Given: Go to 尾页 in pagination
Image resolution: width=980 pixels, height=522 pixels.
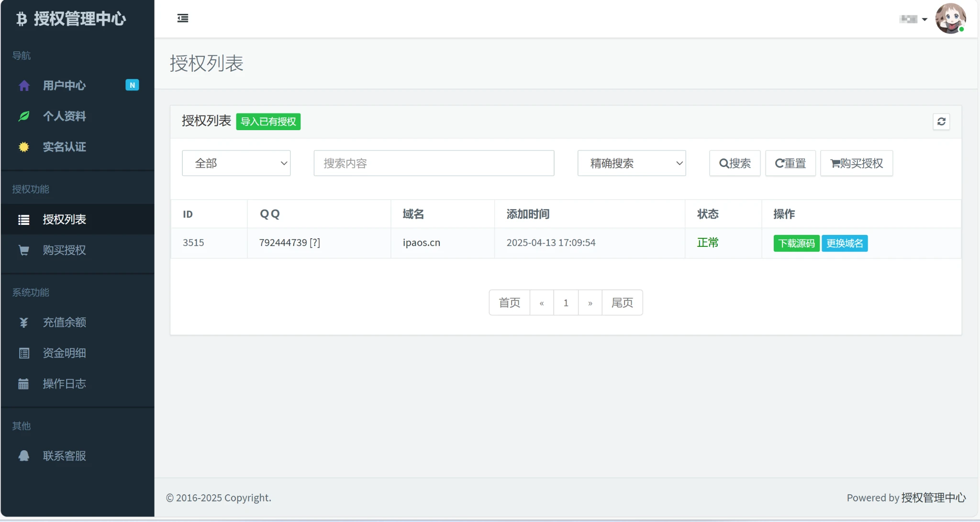Looking at the screenshot, I should click(x=622, y=303).
